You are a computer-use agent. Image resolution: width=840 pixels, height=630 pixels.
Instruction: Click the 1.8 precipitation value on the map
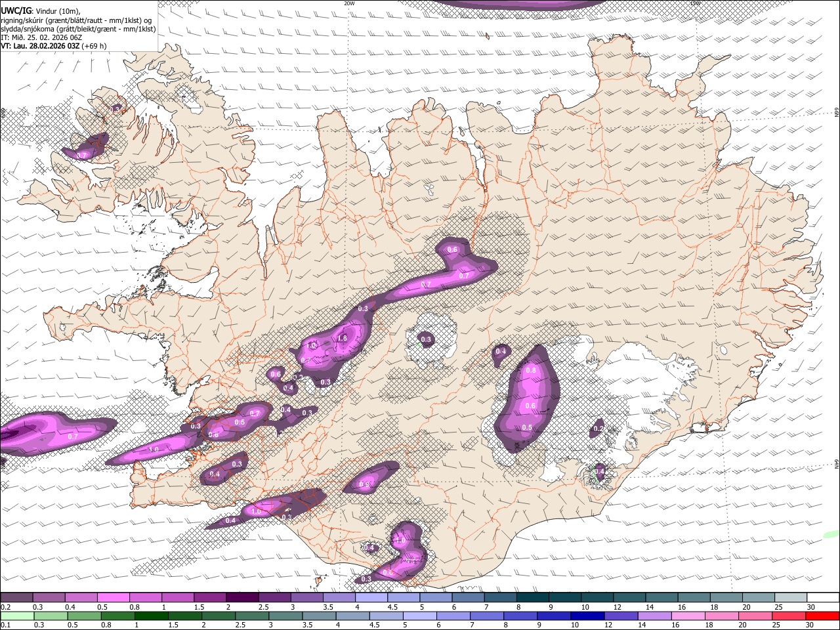[x=342, y=339]
